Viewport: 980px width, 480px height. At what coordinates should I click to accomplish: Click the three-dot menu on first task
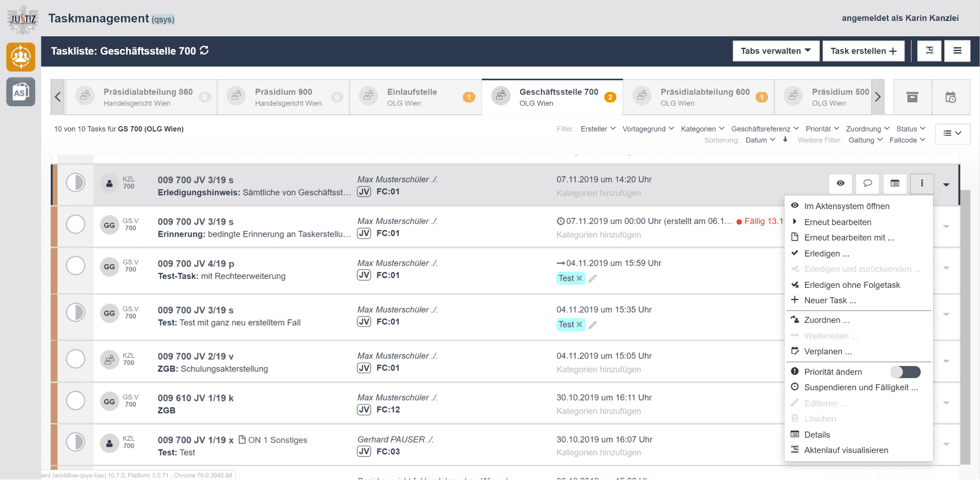[x=922, y=183]
